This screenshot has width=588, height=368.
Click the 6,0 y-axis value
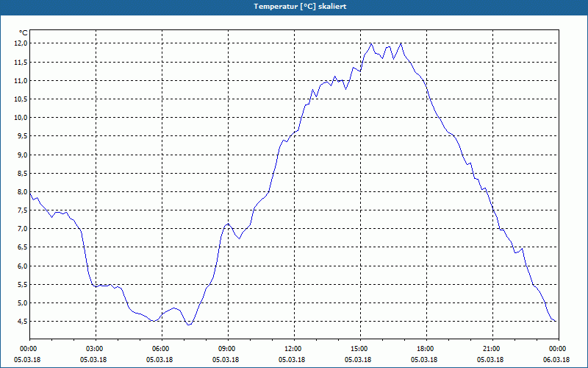pyautogui.click(x=22, y=266)
